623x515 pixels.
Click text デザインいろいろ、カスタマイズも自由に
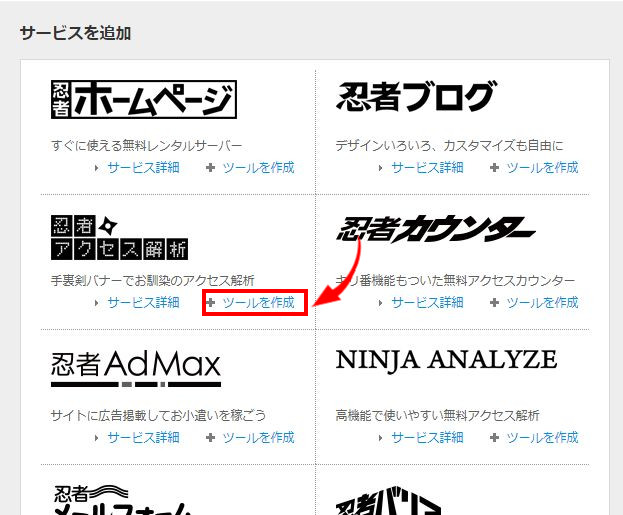pyautogui.click(x=450, y=146)
